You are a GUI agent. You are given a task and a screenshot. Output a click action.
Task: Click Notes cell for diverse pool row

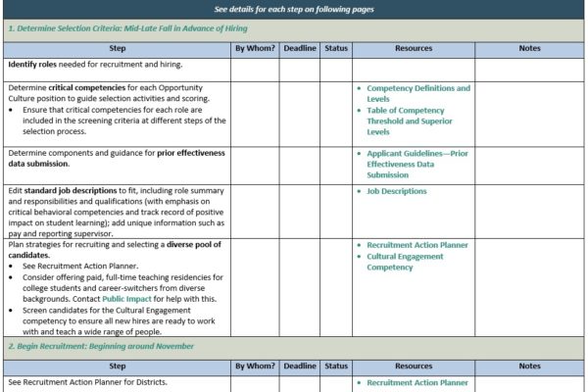(529, 287)
